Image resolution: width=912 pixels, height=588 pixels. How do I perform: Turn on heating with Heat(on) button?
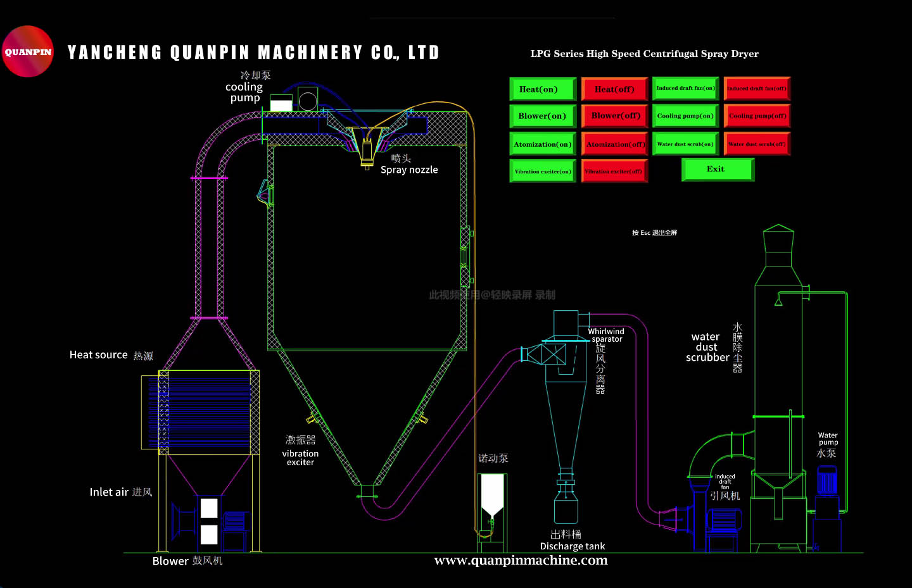click(543, 89)
